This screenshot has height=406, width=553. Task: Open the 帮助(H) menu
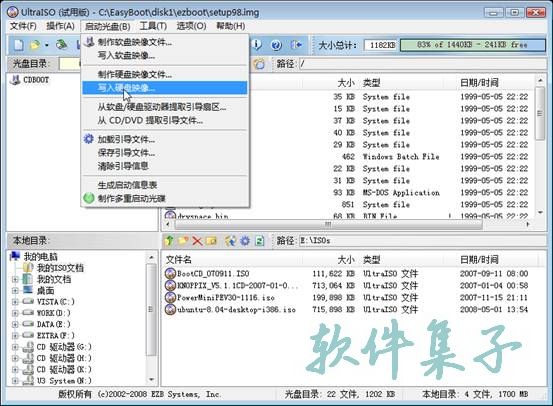click(x=231, y=26)
